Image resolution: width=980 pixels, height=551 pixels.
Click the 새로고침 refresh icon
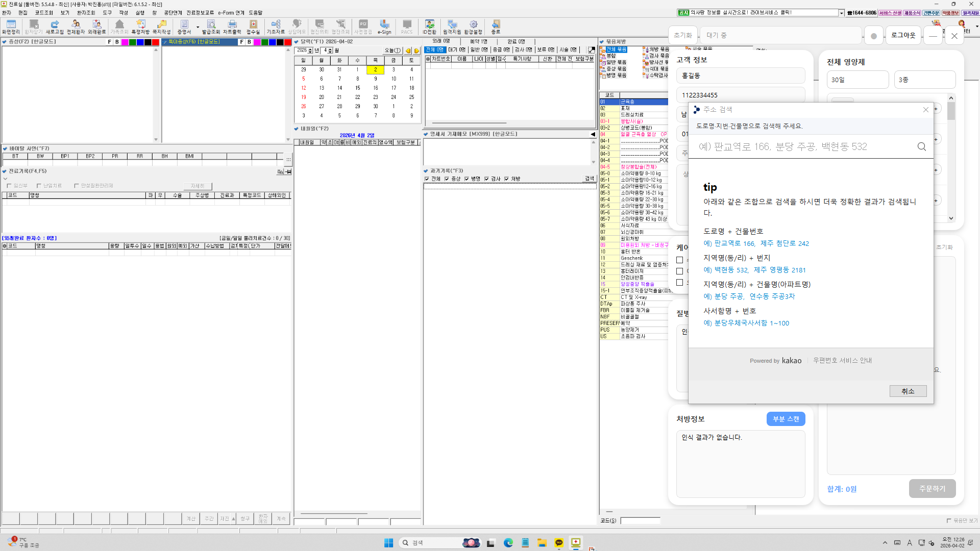pyautogui.click(x=55, y=27)
